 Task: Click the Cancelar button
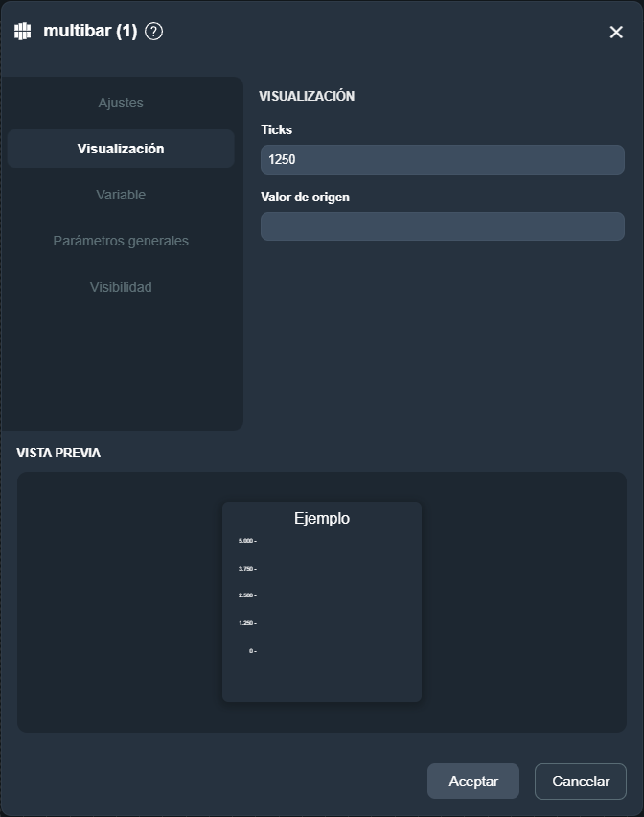[x=580, y=781]
